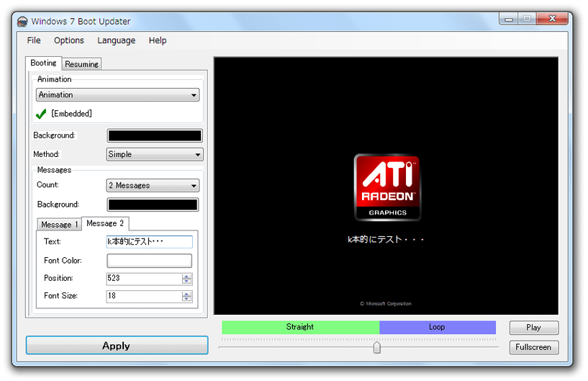This screenshot has height=381, width=588.
Task: Increase Position with the up arrow
Action: (186, 276)
